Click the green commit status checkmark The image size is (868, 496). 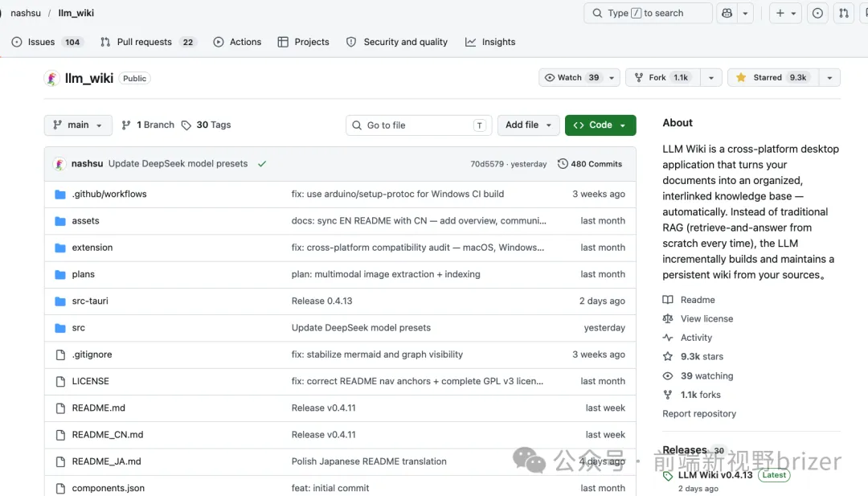[262, 164]
